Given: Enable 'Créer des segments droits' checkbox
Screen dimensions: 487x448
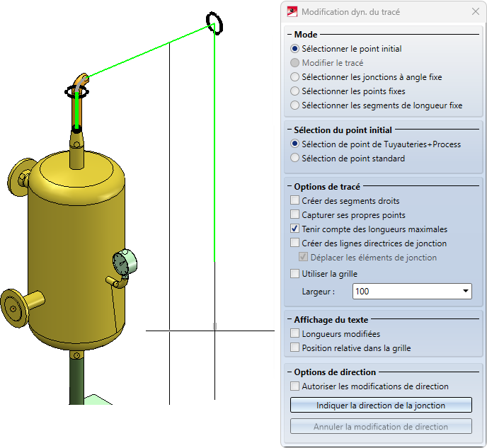Looking at the screenshot, I should pos(294,200).
